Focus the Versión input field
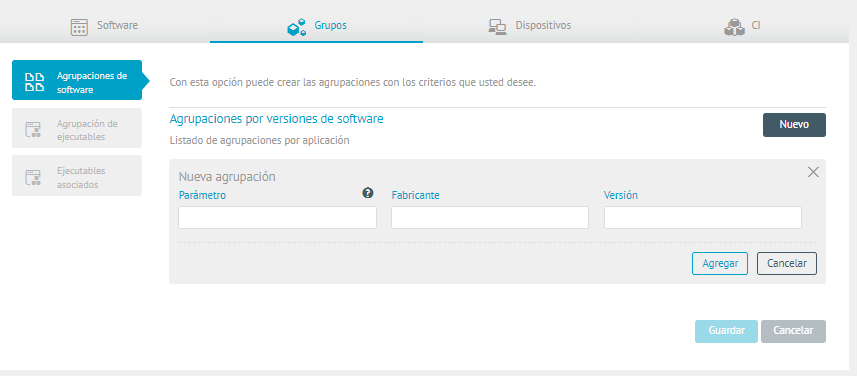857x376 pixels. click(703, 218)
